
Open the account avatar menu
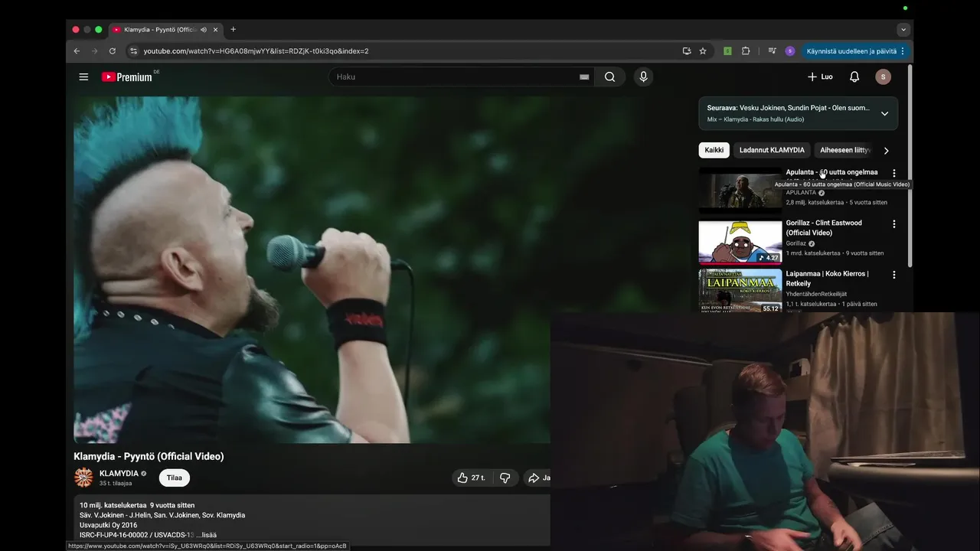click(x=883, y=77)
